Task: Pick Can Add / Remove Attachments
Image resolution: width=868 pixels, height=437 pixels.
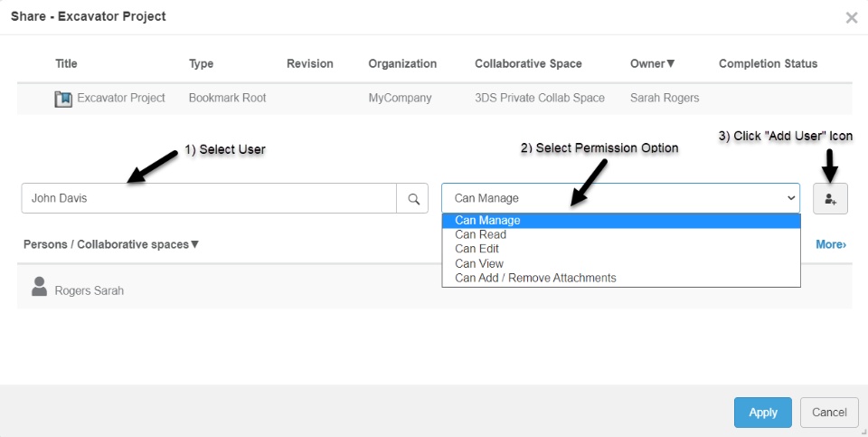Action: click(535, 278)
